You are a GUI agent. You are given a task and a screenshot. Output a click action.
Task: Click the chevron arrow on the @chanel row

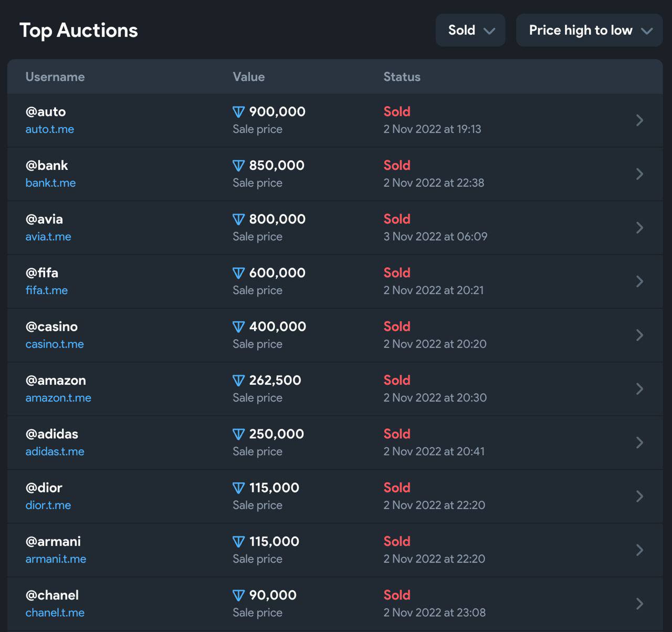tap(639, 604)
